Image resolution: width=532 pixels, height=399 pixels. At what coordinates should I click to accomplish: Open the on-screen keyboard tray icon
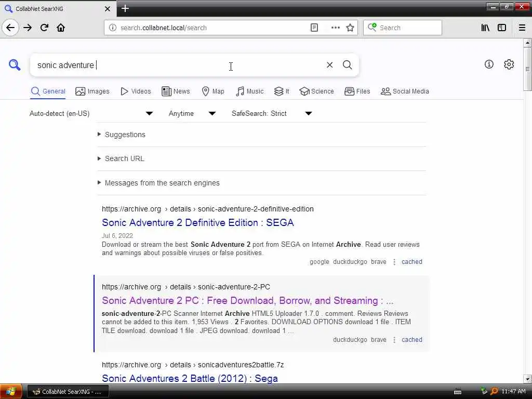(458, 392)
